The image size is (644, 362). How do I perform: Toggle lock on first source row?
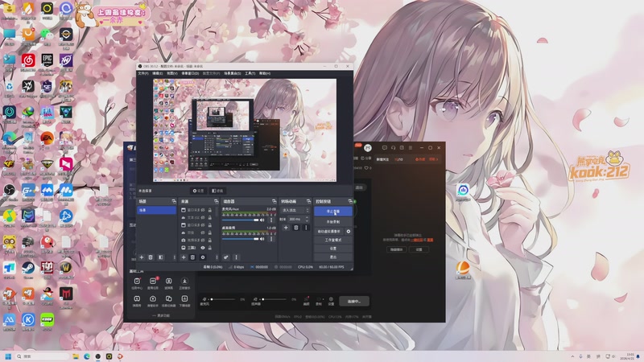click(x=210, y=210)
